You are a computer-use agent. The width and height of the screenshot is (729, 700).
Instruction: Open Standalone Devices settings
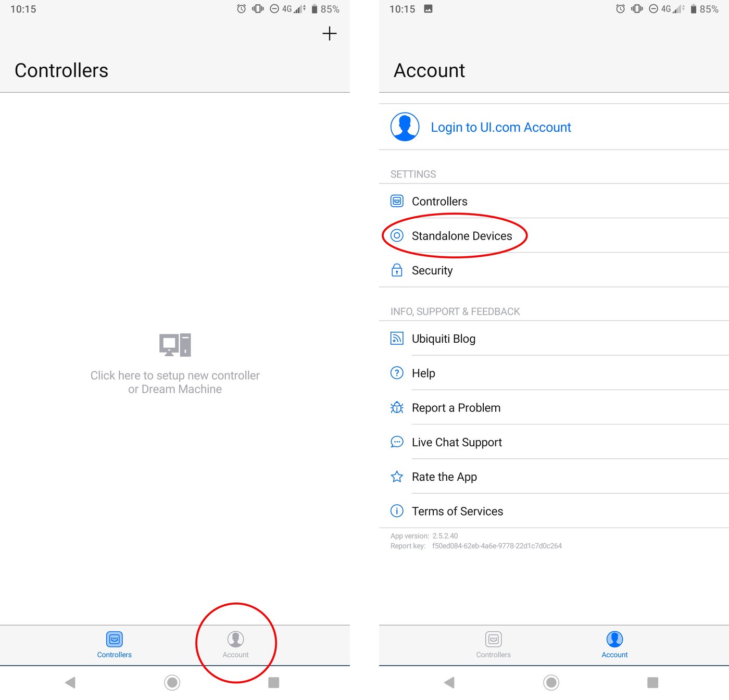461,236
